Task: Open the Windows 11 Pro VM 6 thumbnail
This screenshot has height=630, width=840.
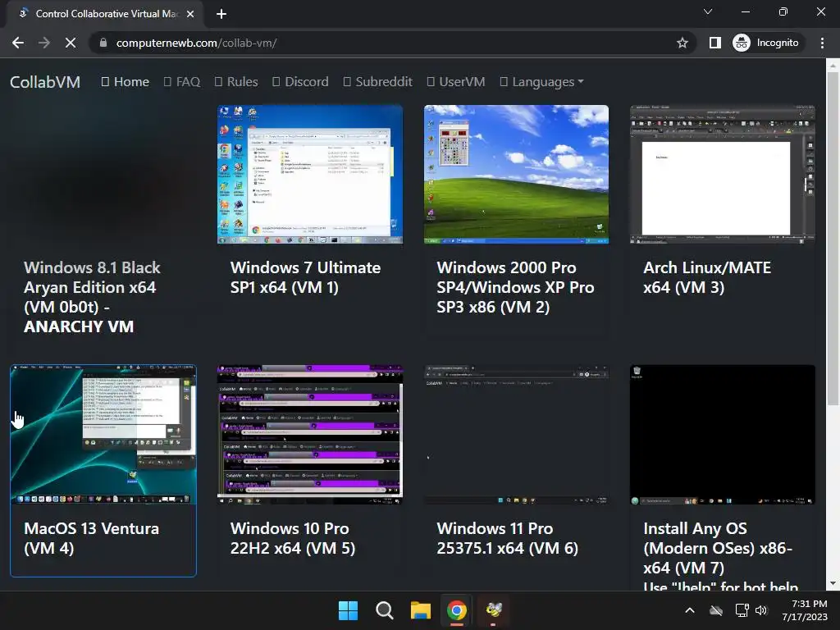Action: (x=517, y=435)
